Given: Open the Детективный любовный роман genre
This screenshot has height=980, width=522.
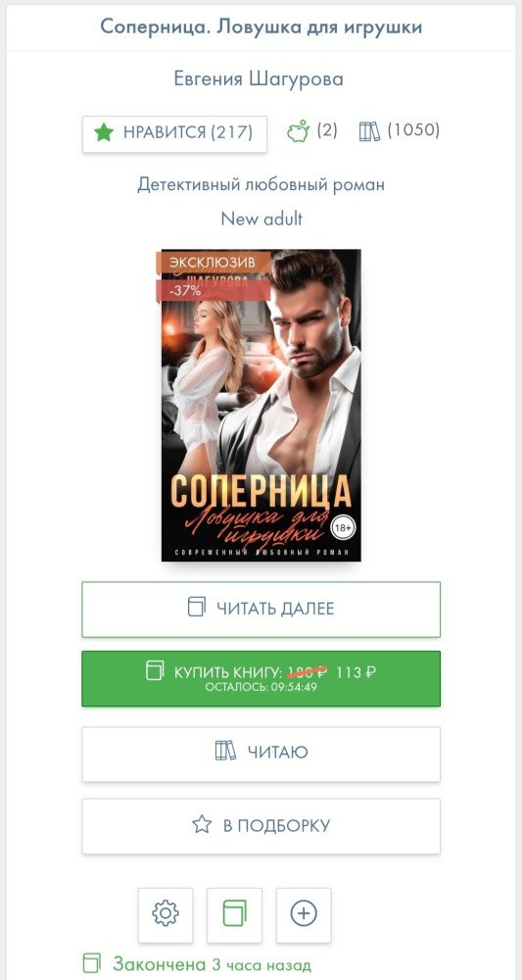Looking at the screenshot, I should [x=261, y=184].
